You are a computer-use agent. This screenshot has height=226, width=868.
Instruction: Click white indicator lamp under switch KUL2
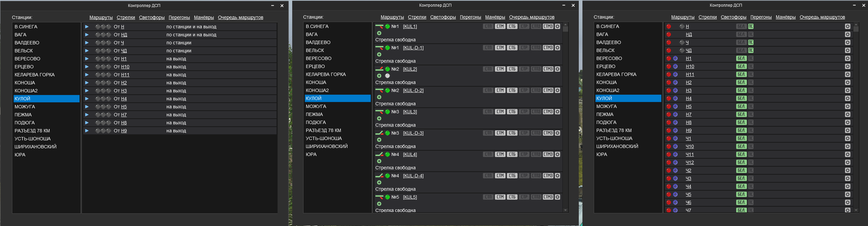[x=387, y=76]
